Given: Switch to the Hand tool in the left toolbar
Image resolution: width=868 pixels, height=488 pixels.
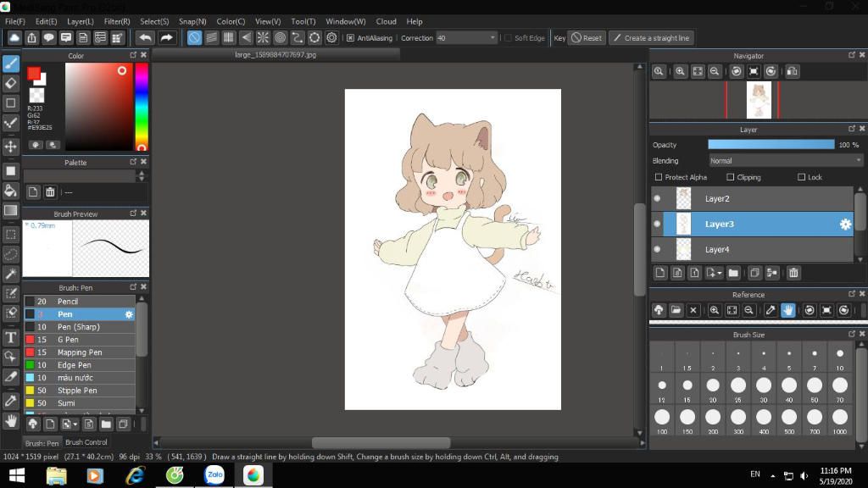Looking at the screenshot, I should tap(10, 422).
